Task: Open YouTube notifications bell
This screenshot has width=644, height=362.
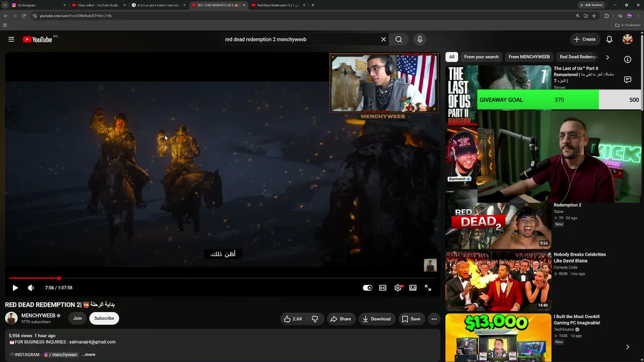Action: pyautogui.click(x=609, y=39)
